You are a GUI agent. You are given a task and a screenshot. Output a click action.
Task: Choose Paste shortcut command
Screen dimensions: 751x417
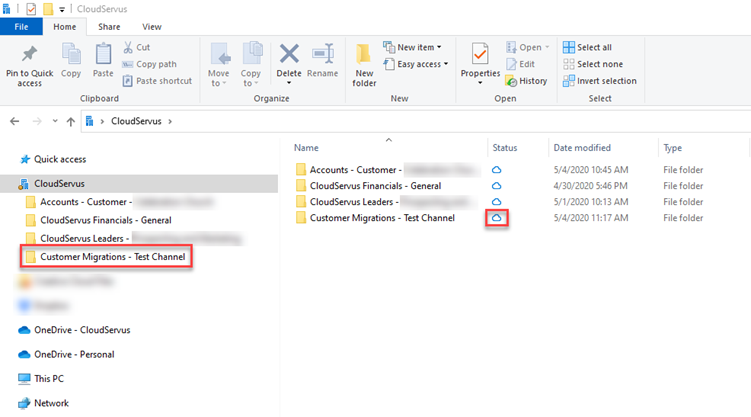pos(157,81)
